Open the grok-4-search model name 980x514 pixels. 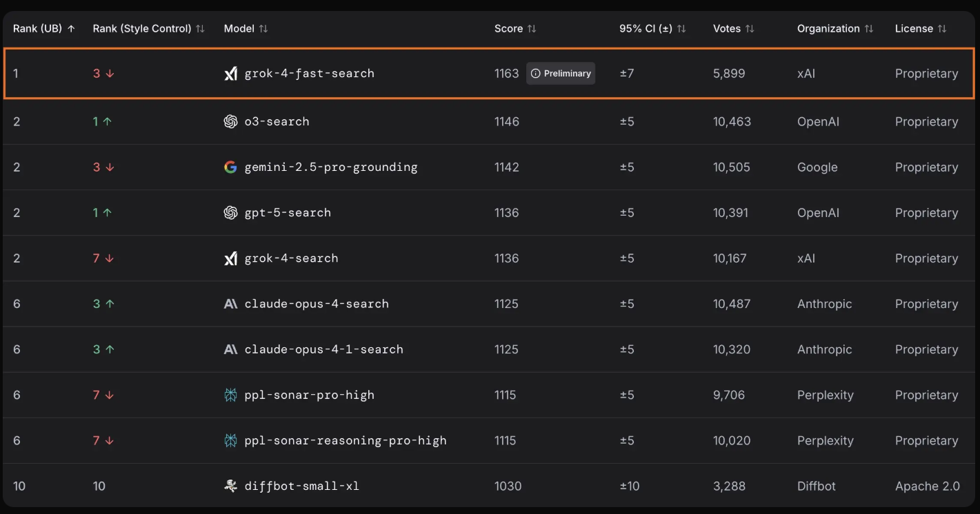tap(292, 258)
